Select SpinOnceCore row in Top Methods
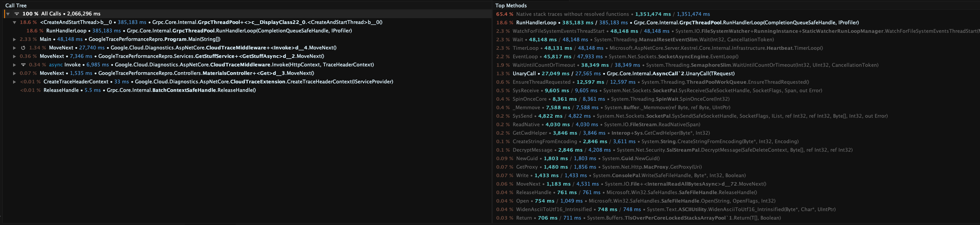 pos(736,99)
